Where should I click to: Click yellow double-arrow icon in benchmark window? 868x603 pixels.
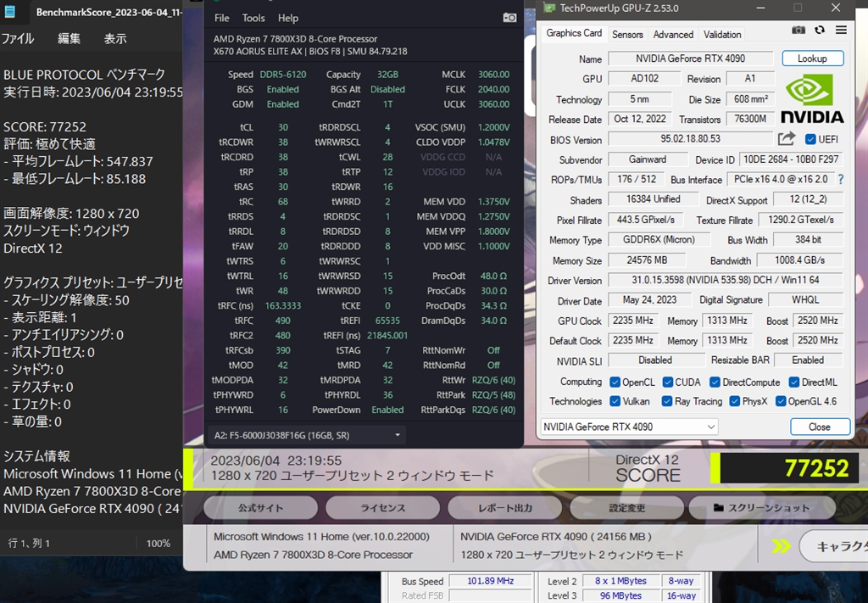(781, 546)
